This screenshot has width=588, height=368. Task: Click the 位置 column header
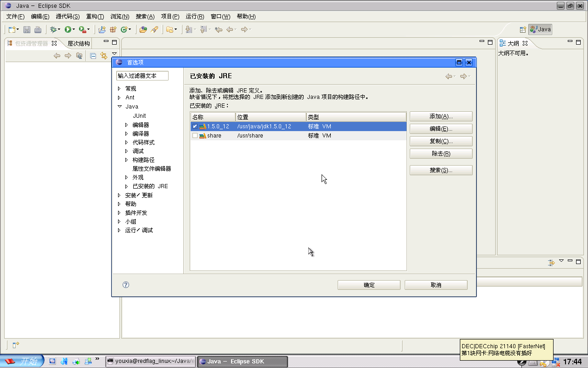pyautogui.click(x=271, y=117)
